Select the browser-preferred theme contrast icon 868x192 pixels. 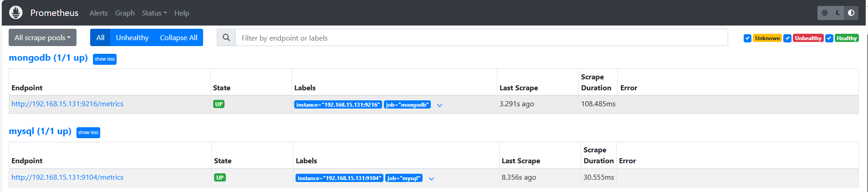(x=851, y=13)
